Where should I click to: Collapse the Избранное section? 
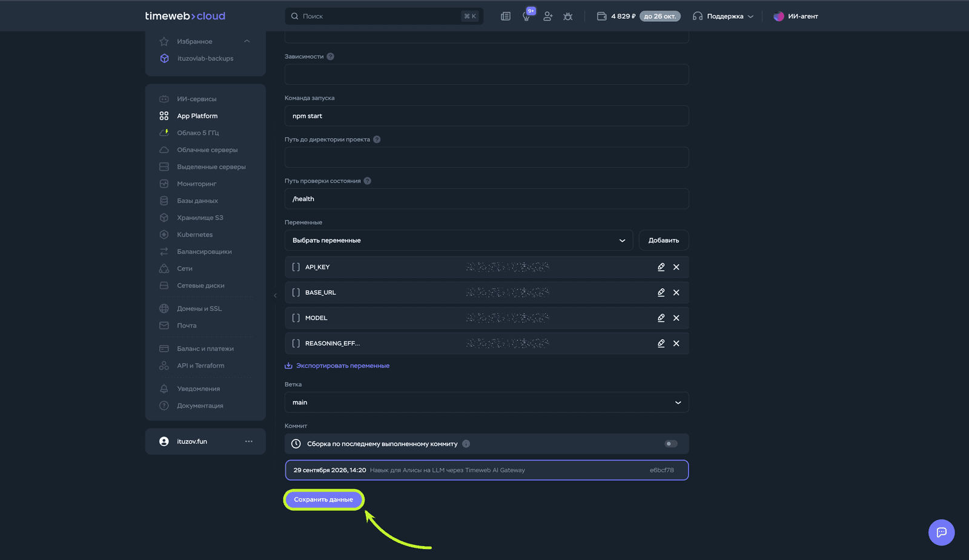pyautogui.click(x=246, y=41)
